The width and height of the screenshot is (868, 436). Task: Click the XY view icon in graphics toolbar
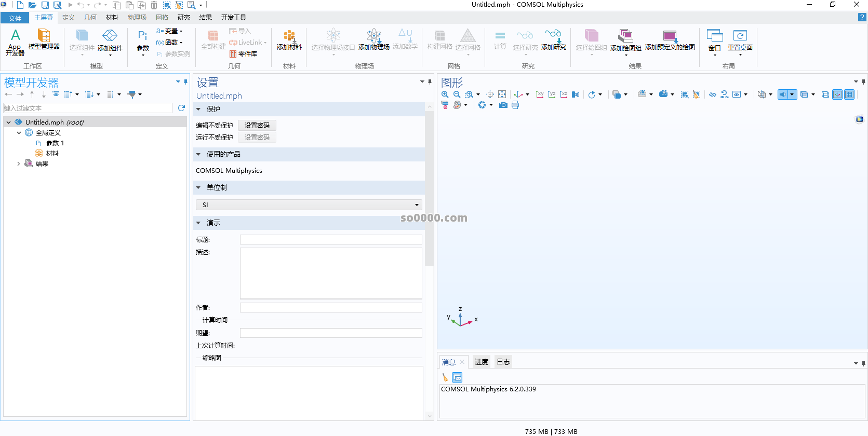[x=540, y=94]
